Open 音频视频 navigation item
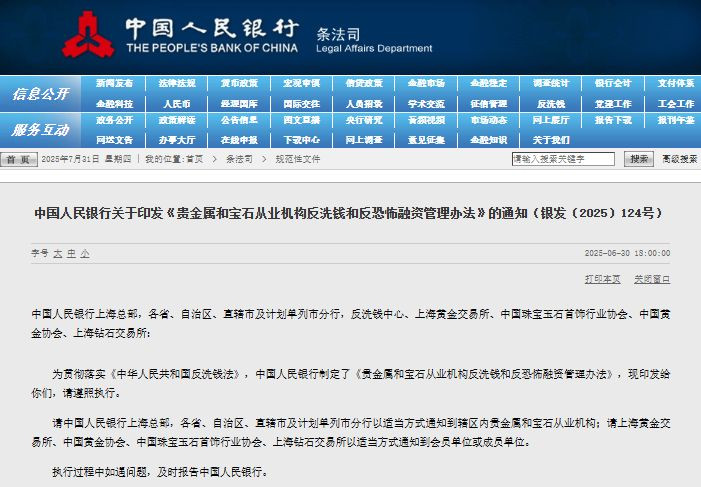The height and width of the screenshot is (487, 701). [427, 120]
